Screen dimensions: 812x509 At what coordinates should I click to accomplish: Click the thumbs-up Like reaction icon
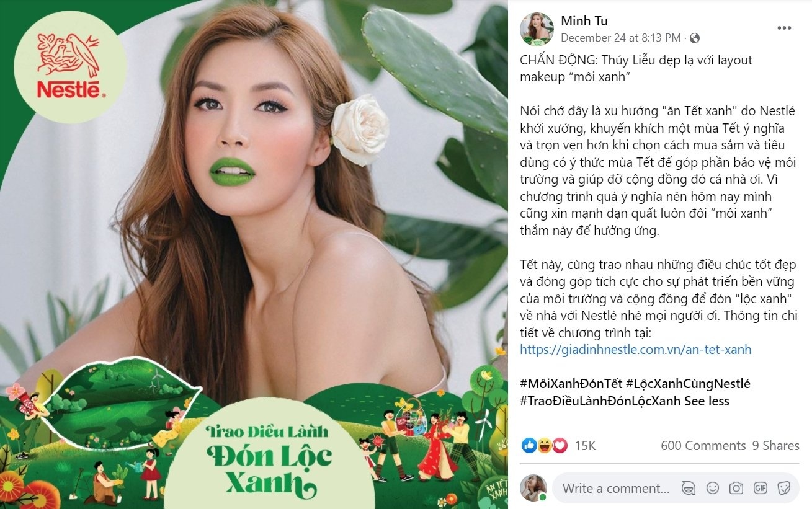529,445
